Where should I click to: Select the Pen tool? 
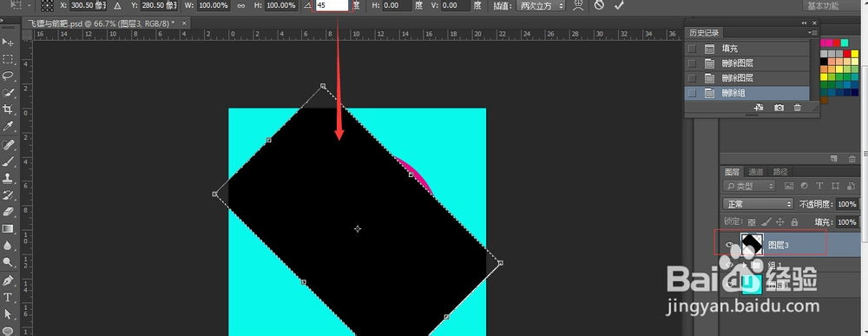click(x=9, y=280)
